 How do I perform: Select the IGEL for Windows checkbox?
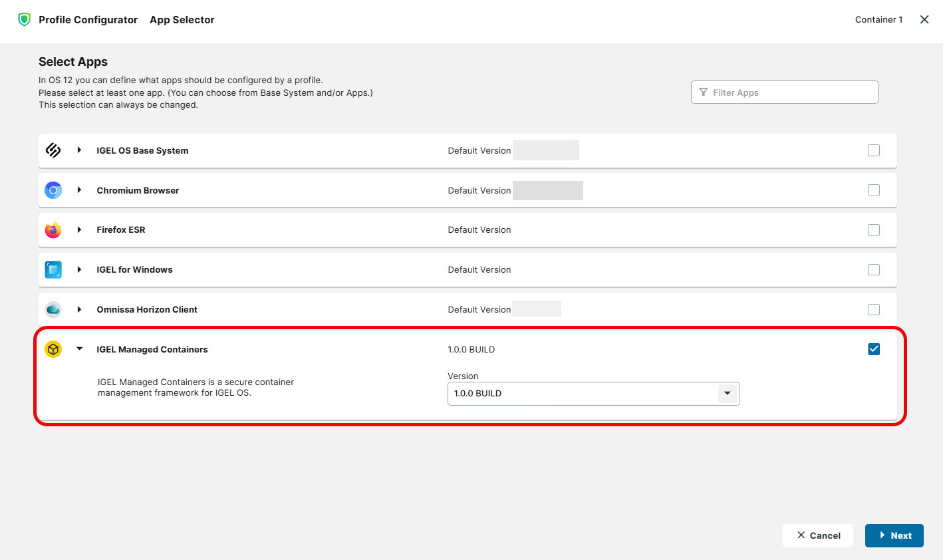click(x=874, y=269)
